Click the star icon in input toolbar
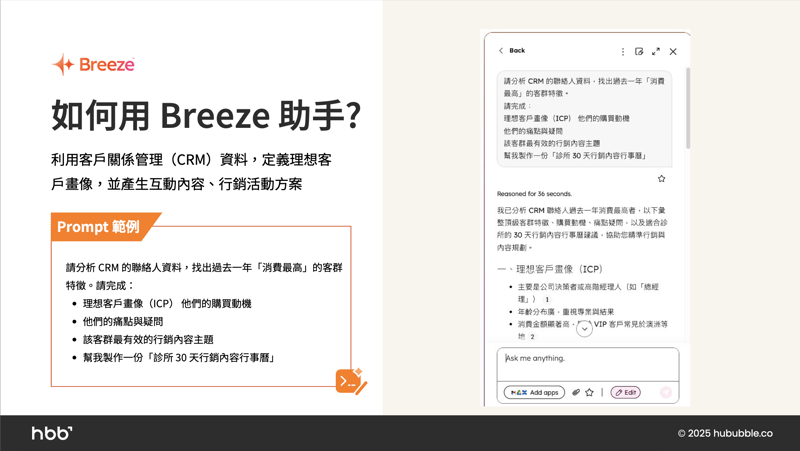800x451 pixels. pyautogui.click(x=589, y=393)
